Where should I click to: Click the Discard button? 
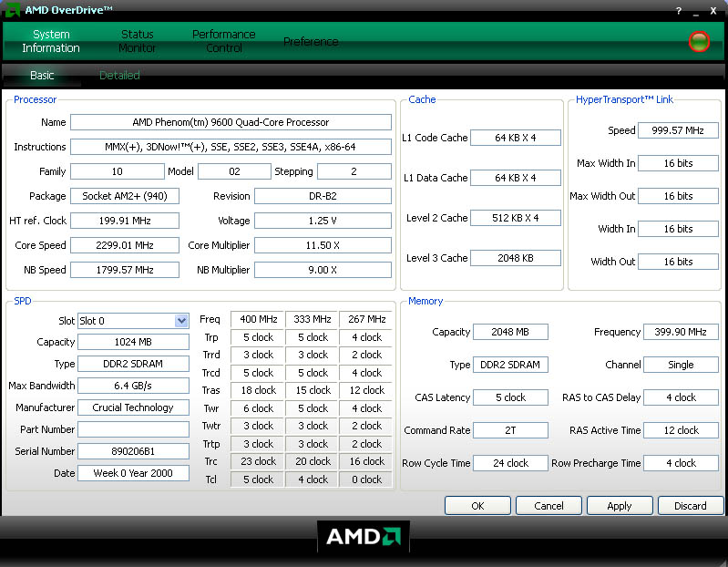point(691,506)
